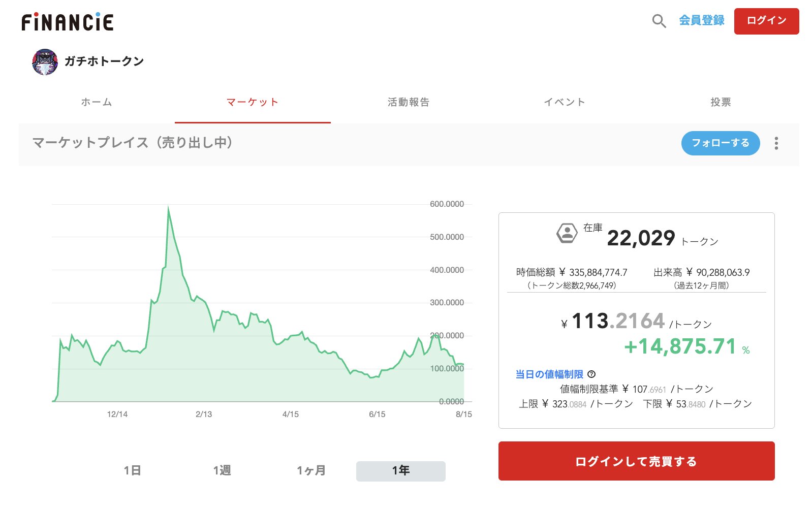The height and width of the screenshot is (510, 812).
Task: Select the 1年 chart range
Action: click(x=401, y=471)
